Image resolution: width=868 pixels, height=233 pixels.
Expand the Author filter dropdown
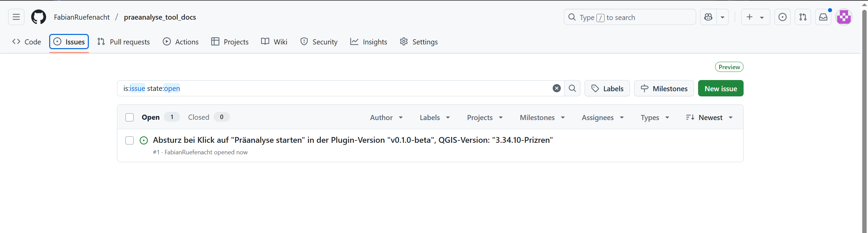click(x=386, y=117)
